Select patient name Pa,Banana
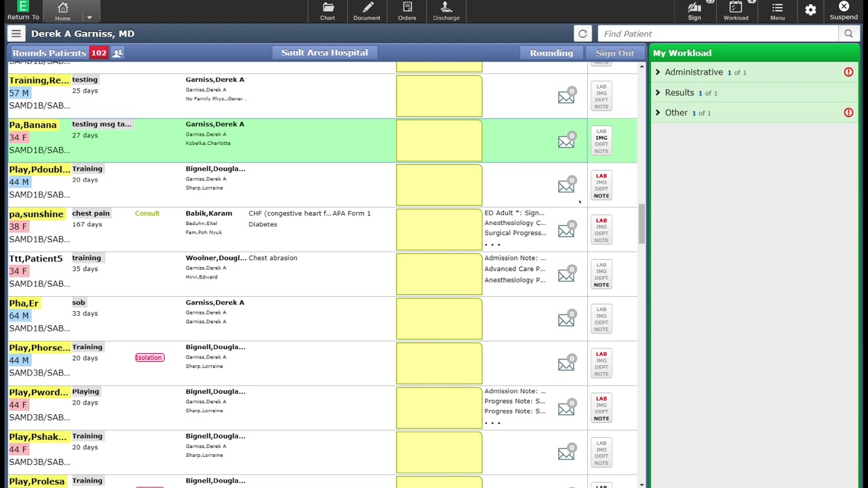The image size is (868, 488). pos(33,125)
